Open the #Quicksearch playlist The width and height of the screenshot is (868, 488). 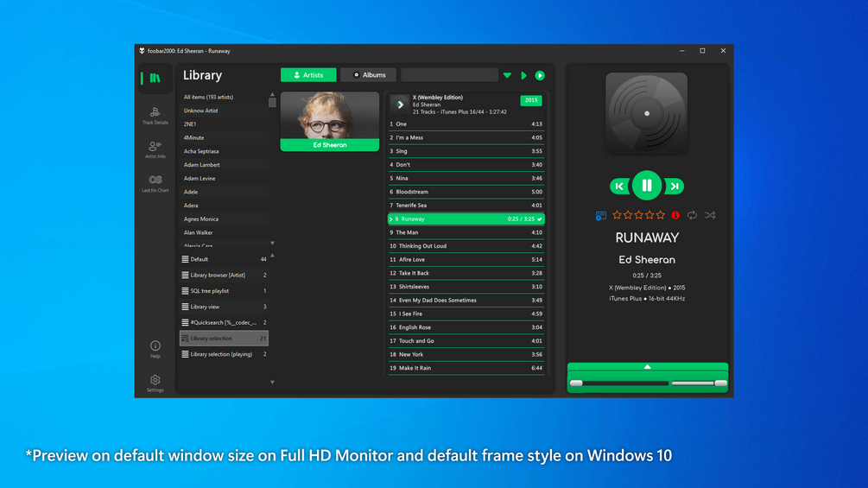click(x=225, y=322)
